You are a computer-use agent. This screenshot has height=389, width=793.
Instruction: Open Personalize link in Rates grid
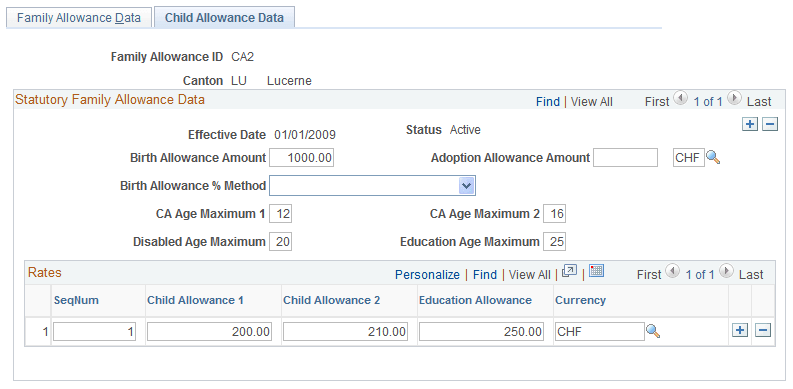(x=427, y=275)
